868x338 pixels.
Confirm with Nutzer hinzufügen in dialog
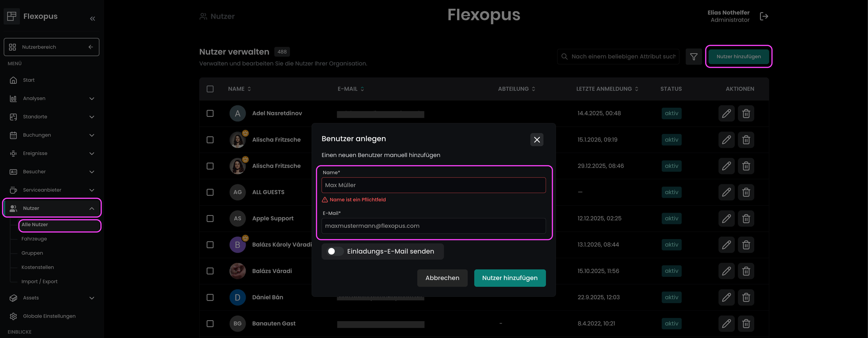pos(510,278)
